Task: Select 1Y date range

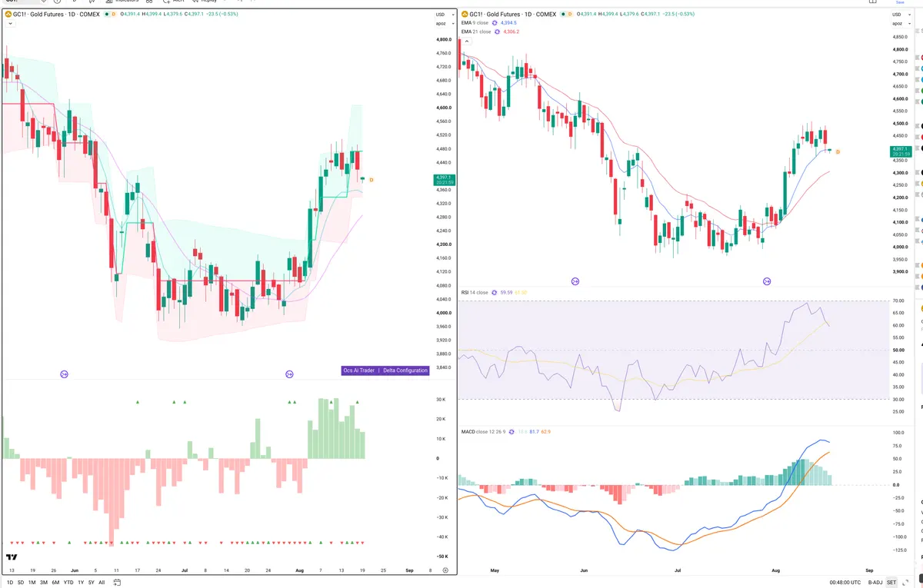Action: [x=81, y=583]
